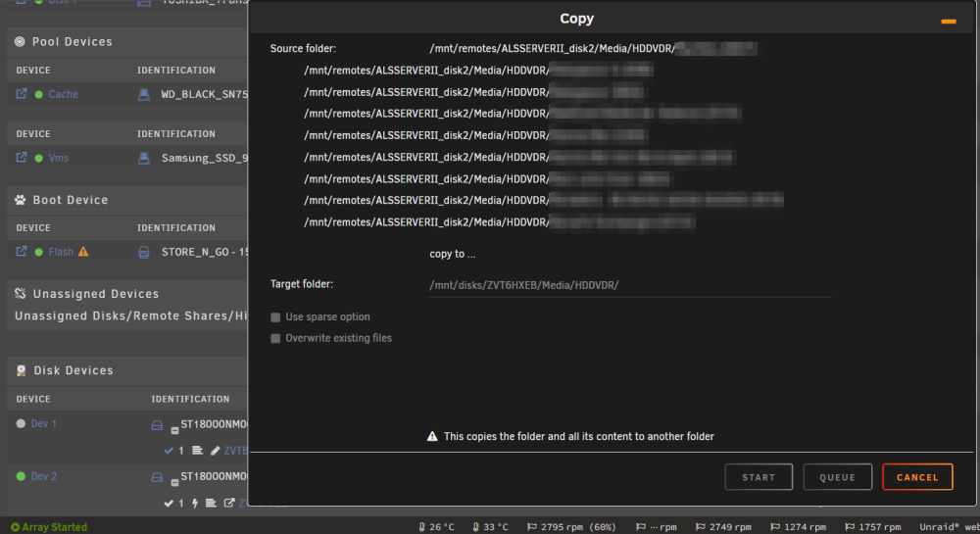Click the Dev 1 ZVTB mount point link

pyautogui.click(x=235, y=451)
